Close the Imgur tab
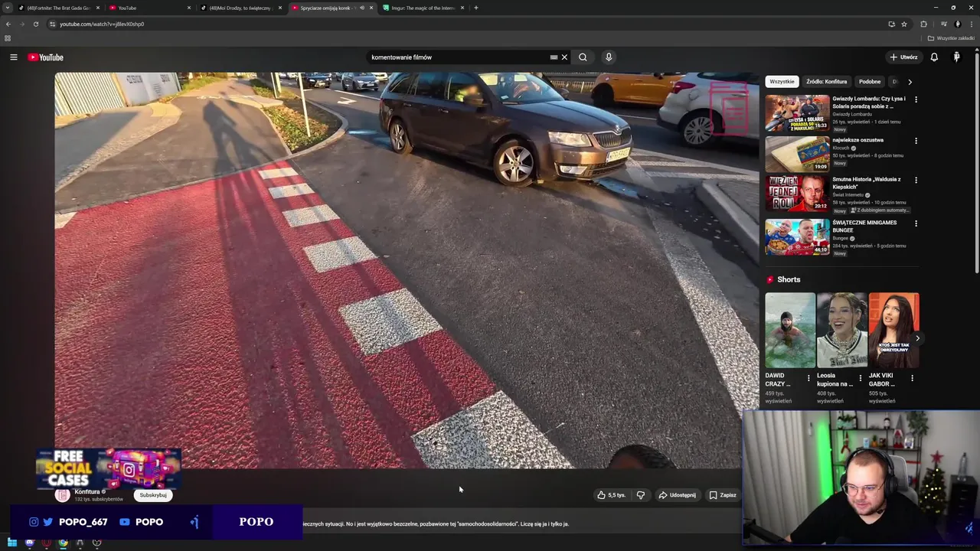This screenshot has height=551, width=980. pyautogui.click(x=462, y=8)
